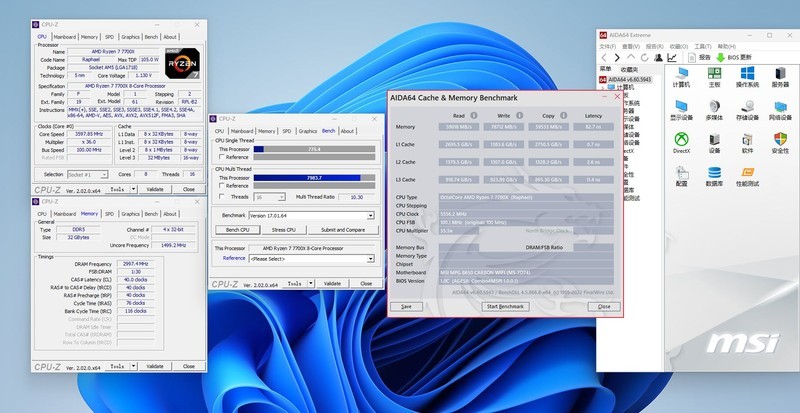This screenshot has height=413, width=800.
Task: Switch to Mainboard tab in top CPU-Z window
Action: [65, 37]
